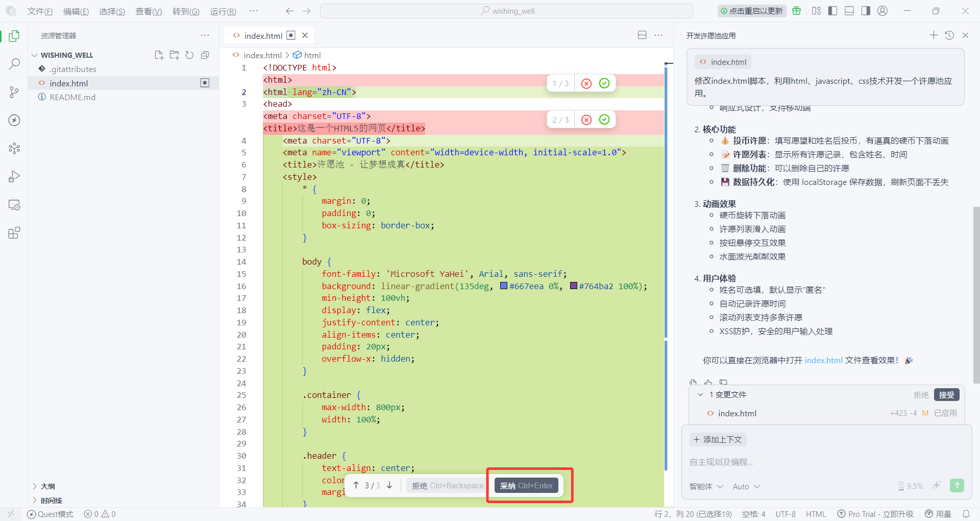Open editor more actions menu
The width and height of the screenshot is (980, 521).
click(658, 35)
